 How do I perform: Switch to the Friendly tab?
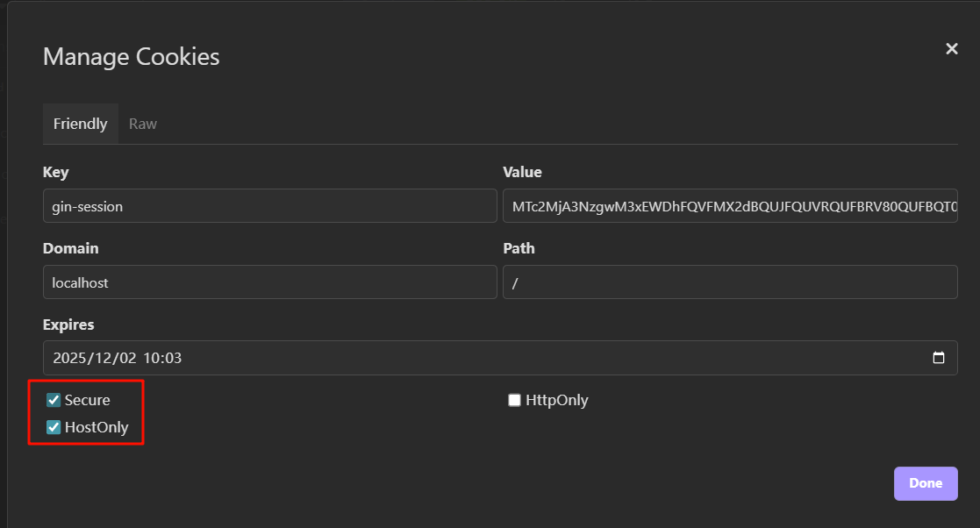(80, 124)
